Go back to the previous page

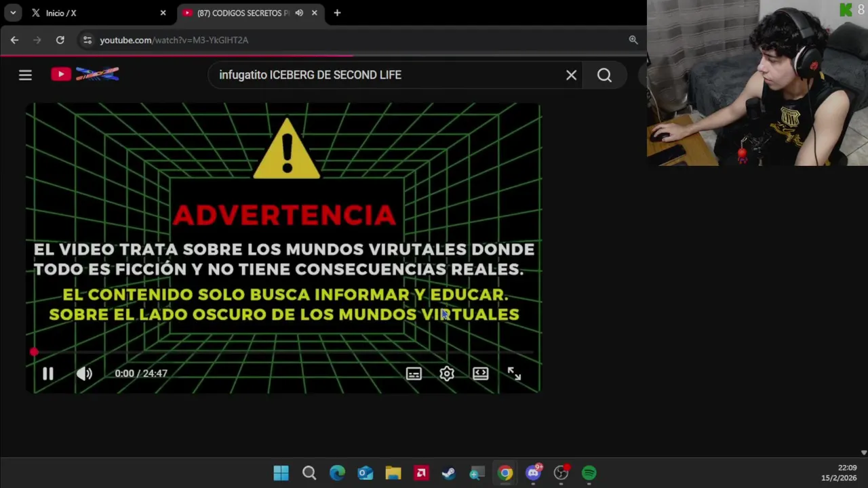click(x=14, y=40)
